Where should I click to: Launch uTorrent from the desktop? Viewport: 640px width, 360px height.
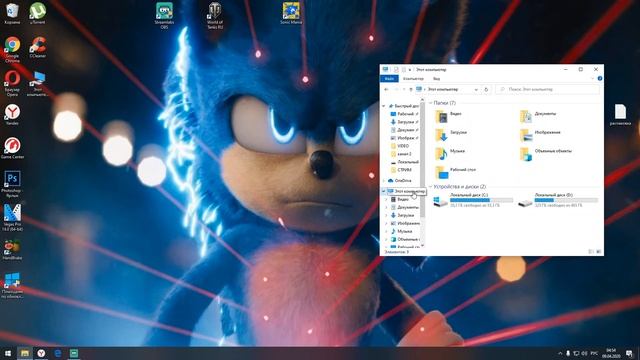[x=38, y=13]
